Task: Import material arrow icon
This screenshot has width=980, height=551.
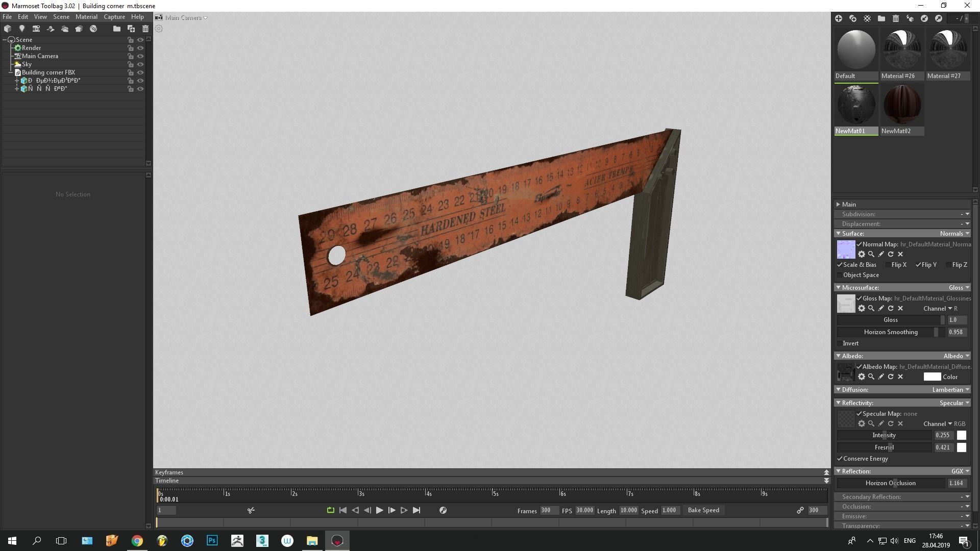Action: tap(924, 18)
